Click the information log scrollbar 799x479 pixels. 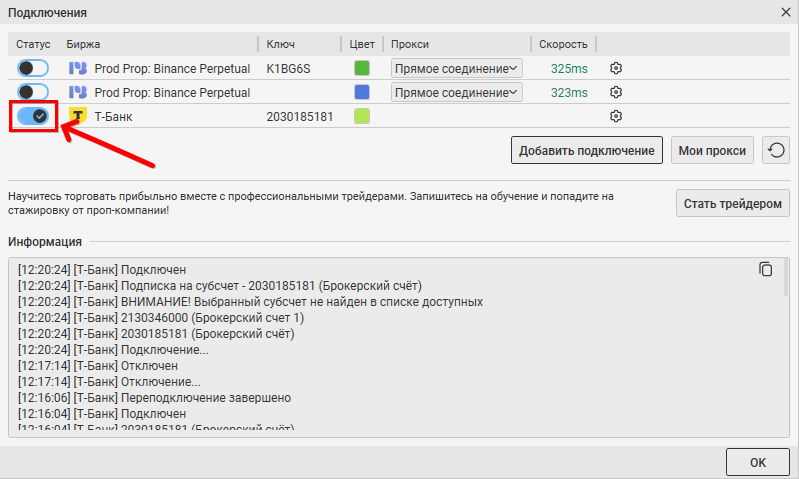(x=786, y=278)
